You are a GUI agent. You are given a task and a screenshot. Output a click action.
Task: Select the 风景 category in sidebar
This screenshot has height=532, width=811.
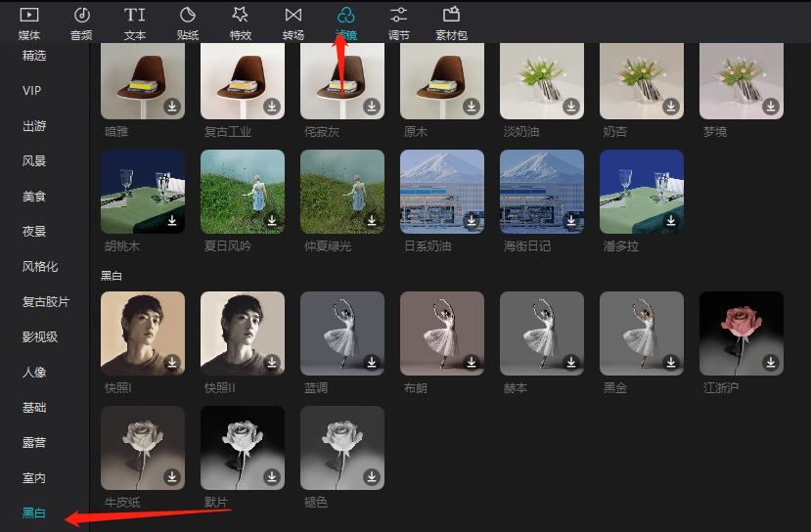point(34,161)
